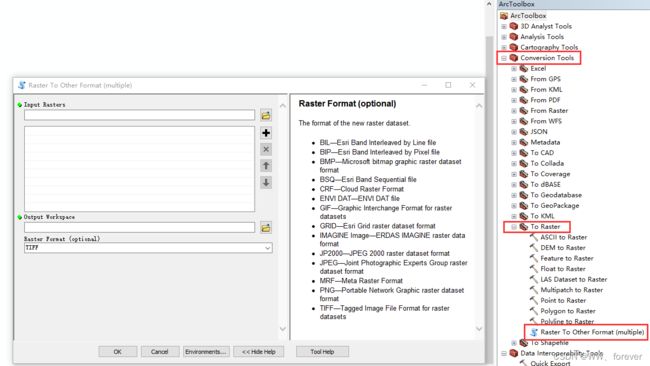Viewport: 650px width, 366px height.
Task: Click help panel scroll-down arrow
Action: [479, 329]
